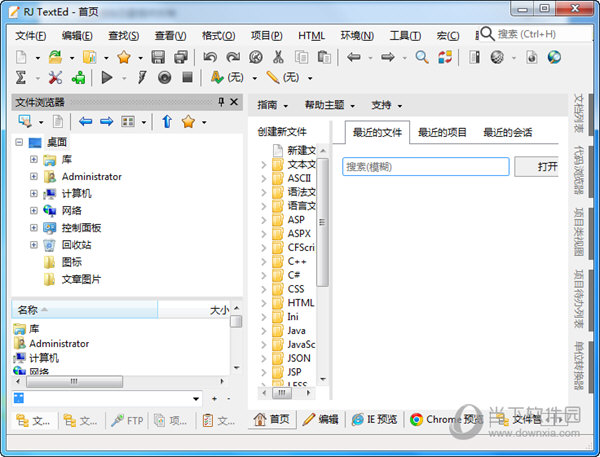
Task: Click the up arrow in file browser
Action: [167, 122]
